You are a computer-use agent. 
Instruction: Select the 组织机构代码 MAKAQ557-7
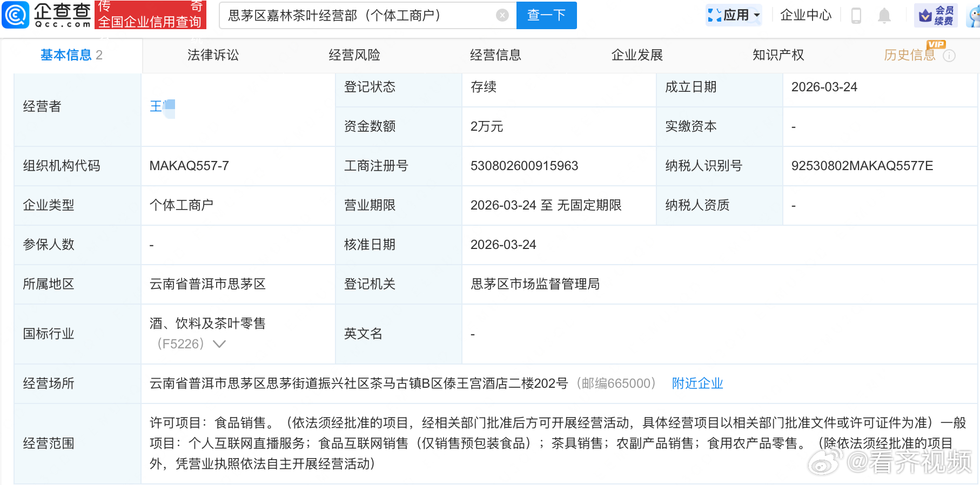point(189,166)
